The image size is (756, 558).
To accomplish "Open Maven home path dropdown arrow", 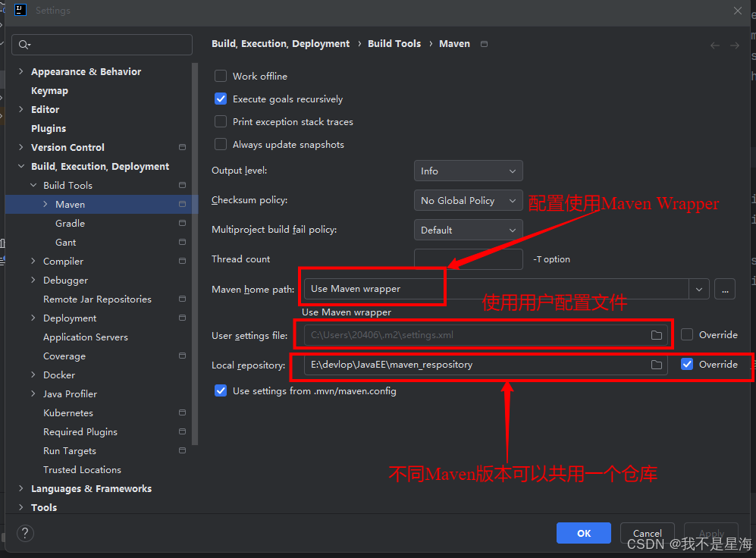I will 698,290.
